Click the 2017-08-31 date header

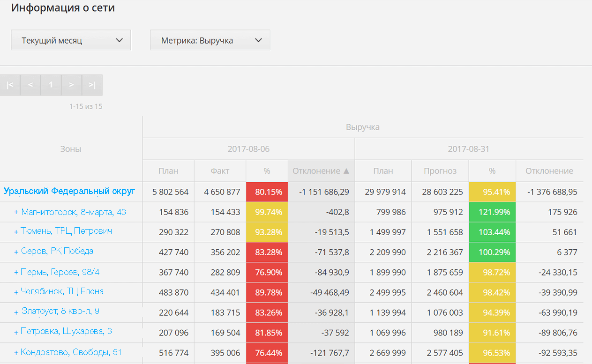(469, 149)
